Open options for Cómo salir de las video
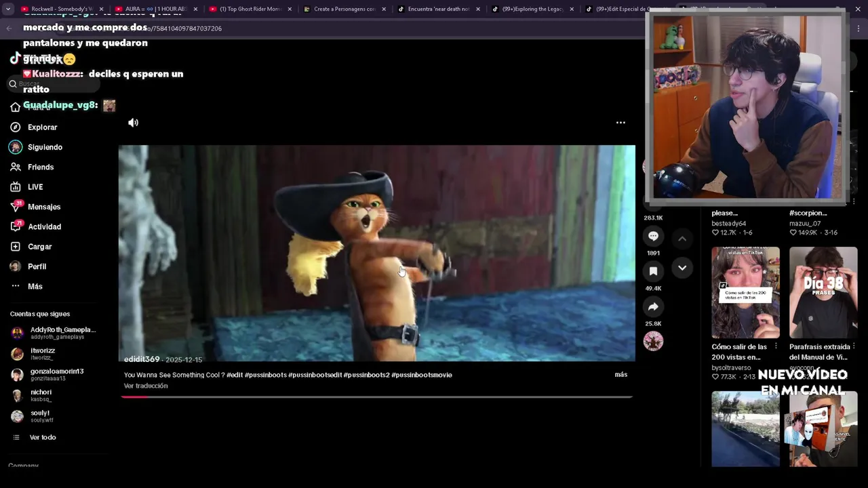 pyautogui.click(x=776, y=346)
